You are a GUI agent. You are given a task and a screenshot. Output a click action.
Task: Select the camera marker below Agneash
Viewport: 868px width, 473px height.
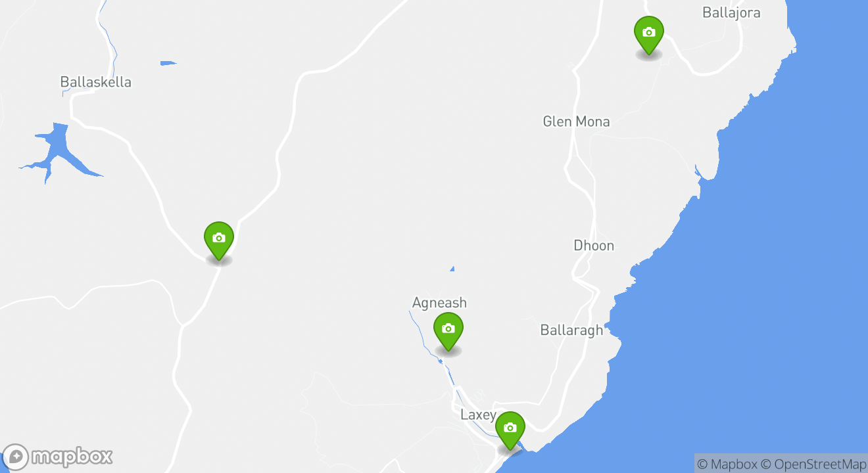[448, 332]
